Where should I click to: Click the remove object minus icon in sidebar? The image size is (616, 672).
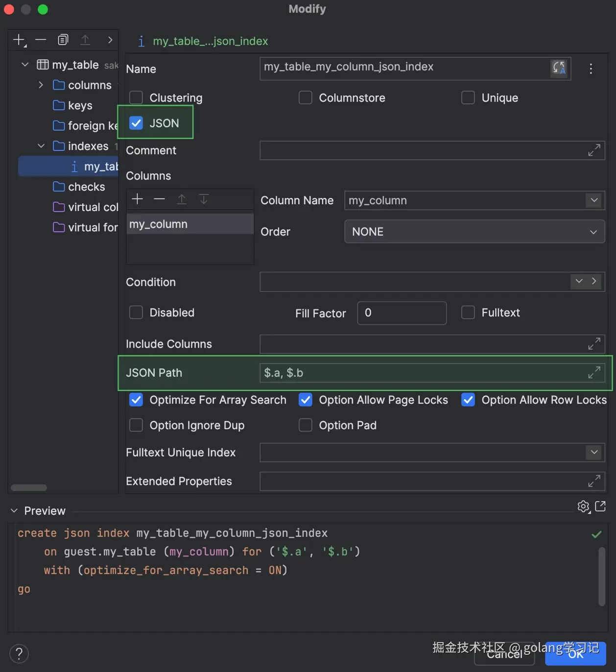click(41, 40)
